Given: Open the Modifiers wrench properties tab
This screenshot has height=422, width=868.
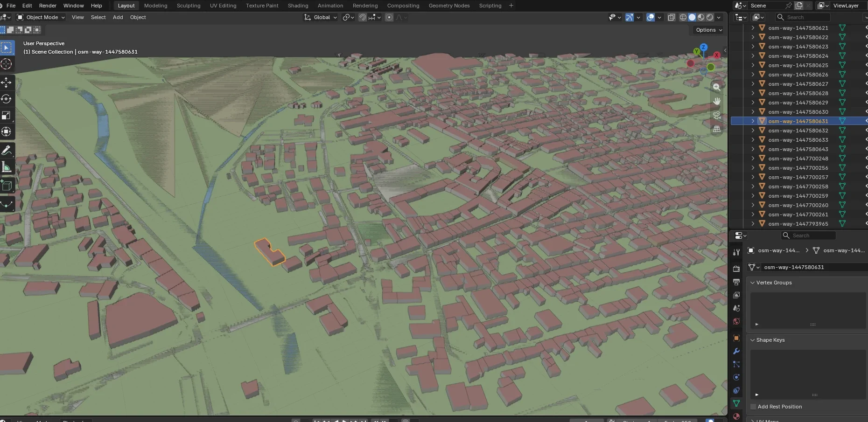Looking at the screenshot, I should click(736, 351).
